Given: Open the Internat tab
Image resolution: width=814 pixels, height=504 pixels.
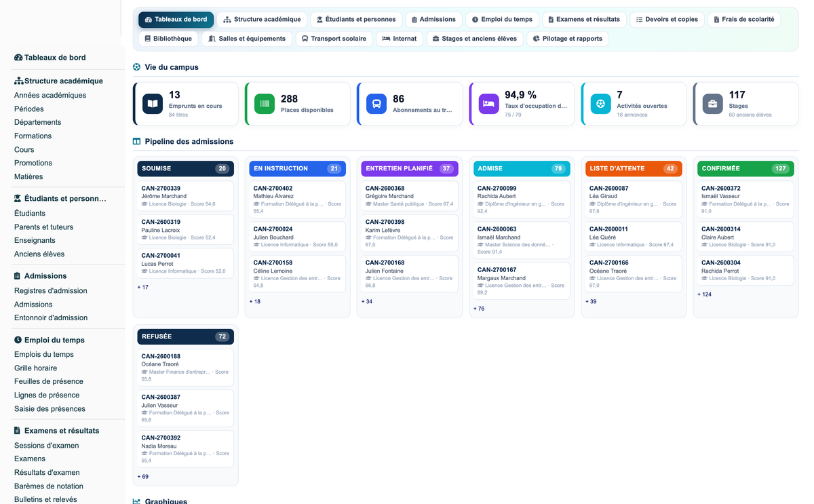Looking at the screenshot, I should (400, 39).
